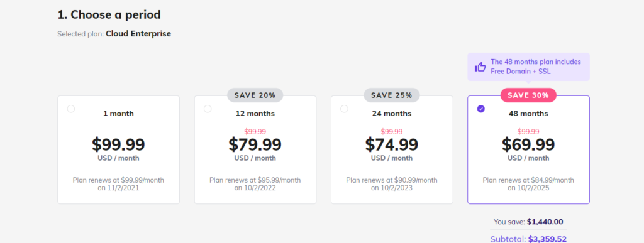Viewport: 644px width, 243px height.
Task: Select the 12 months radio button
Action: 208,109
